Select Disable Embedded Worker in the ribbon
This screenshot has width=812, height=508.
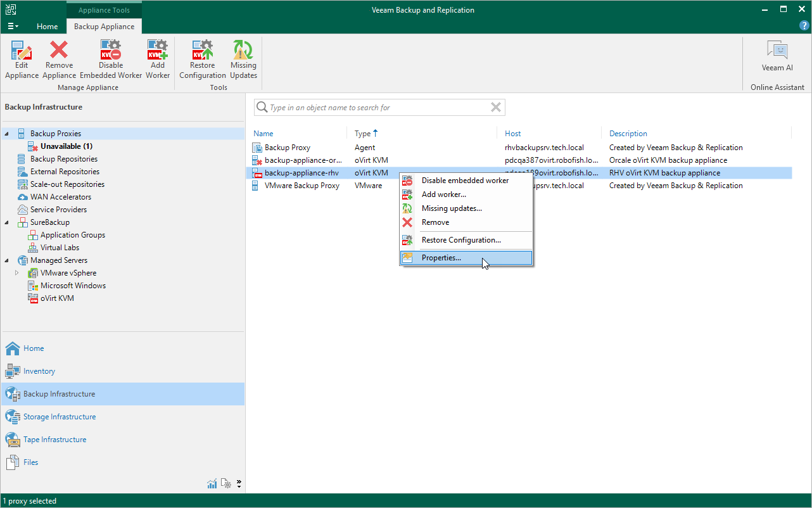(x=111, y=60)
